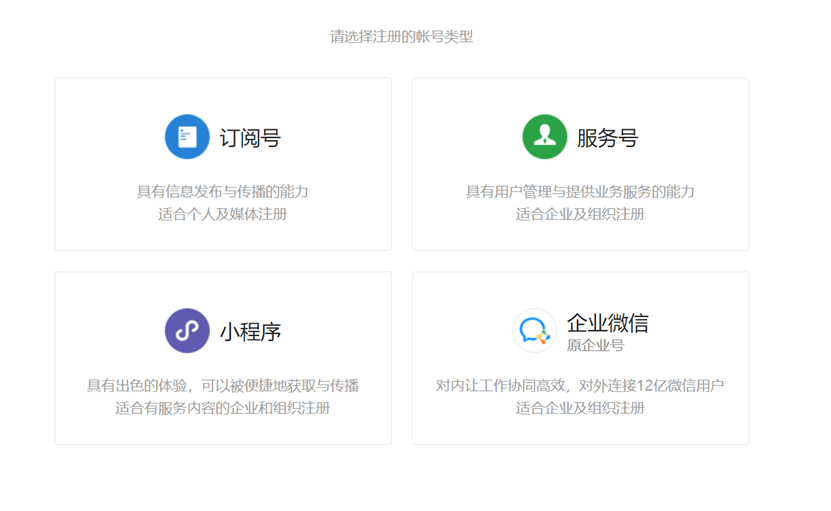
Task: Select the 企业微信 title text
Action: click(x=607, y=323)
